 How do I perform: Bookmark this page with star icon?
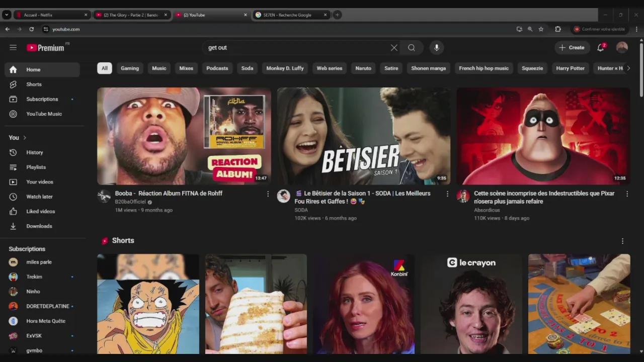[x=541, y=29]
